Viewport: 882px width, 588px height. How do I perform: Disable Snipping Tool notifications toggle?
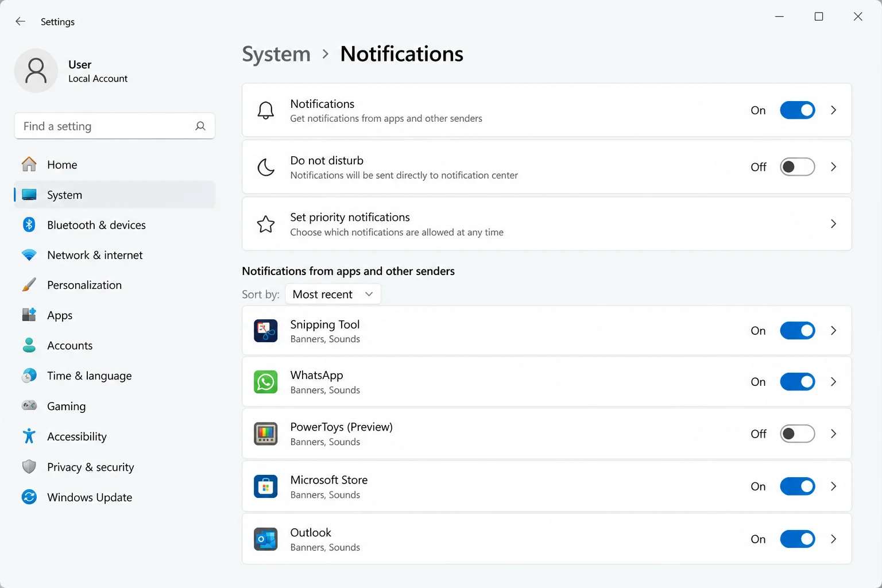[797, 331]
